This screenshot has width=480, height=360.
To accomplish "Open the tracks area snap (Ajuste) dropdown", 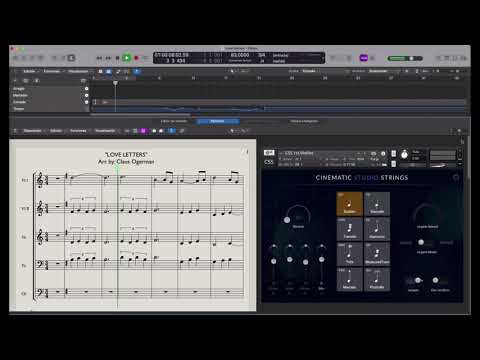I will pyautogui.click(x=309, y=71).
